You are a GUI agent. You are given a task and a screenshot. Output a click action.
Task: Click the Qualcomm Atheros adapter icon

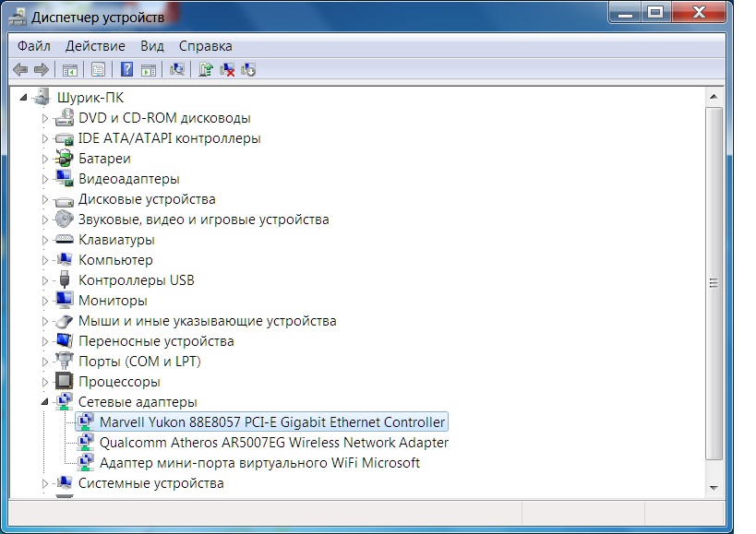point(86,442)
